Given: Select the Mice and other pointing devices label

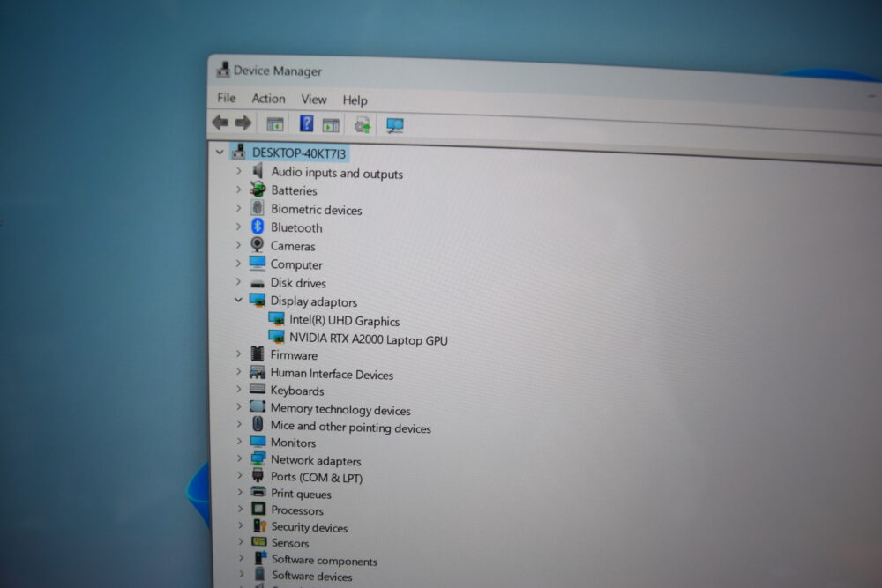Looking at the screenshot, I should pyautogui.click(x=350, y=428).
